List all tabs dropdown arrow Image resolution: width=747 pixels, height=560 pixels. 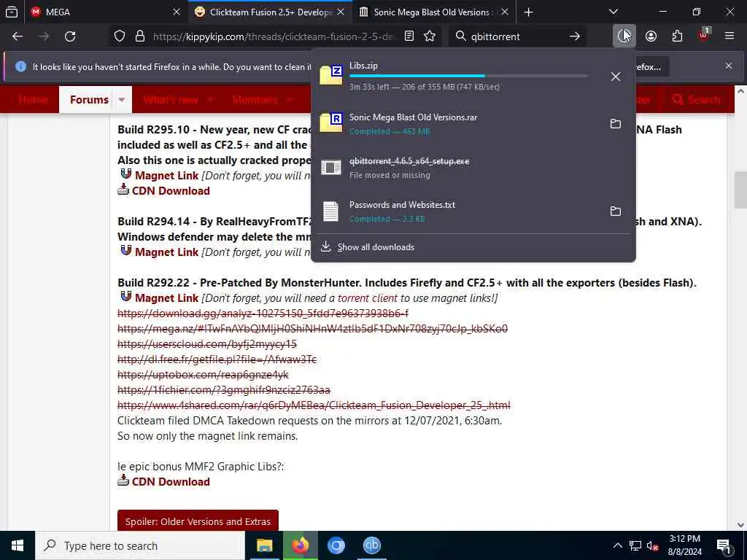click(x=613, y=12)
